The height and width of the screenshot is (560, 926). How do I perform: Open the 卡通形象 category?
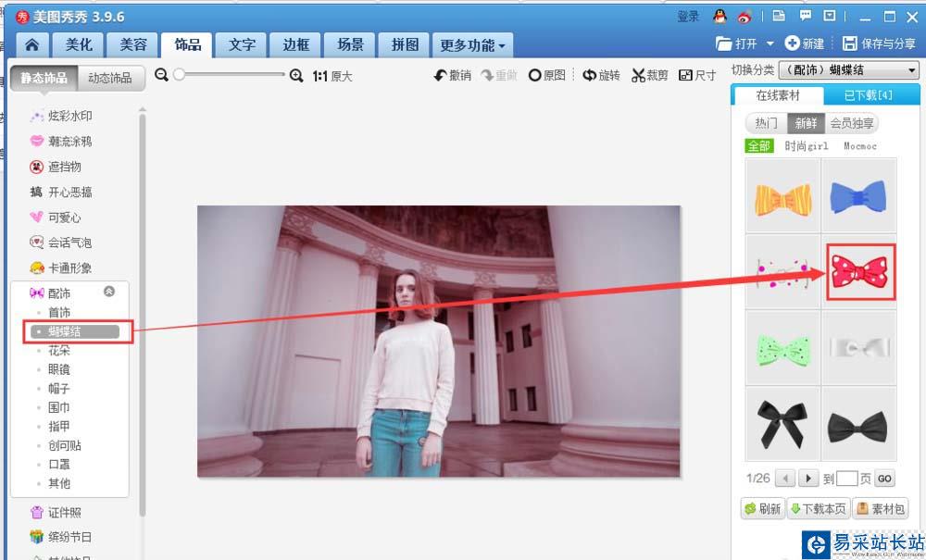point(62,268)
